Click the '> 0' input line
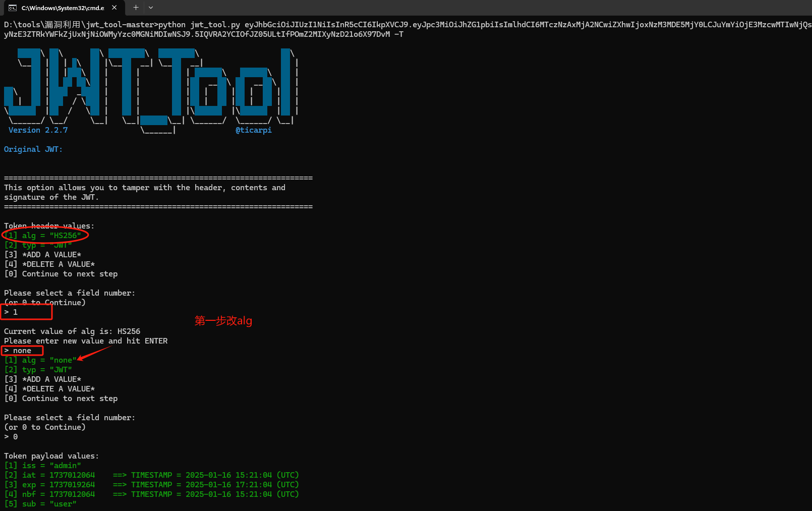Viewport: 812px width, 511px height. click(x=11, y=437)
